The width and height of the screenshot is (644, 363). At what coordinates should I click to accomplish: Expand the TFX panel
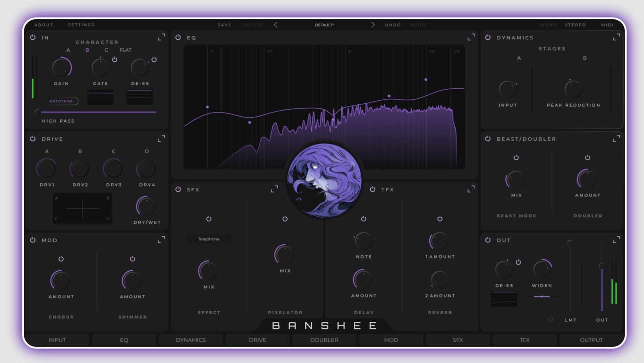471,189
